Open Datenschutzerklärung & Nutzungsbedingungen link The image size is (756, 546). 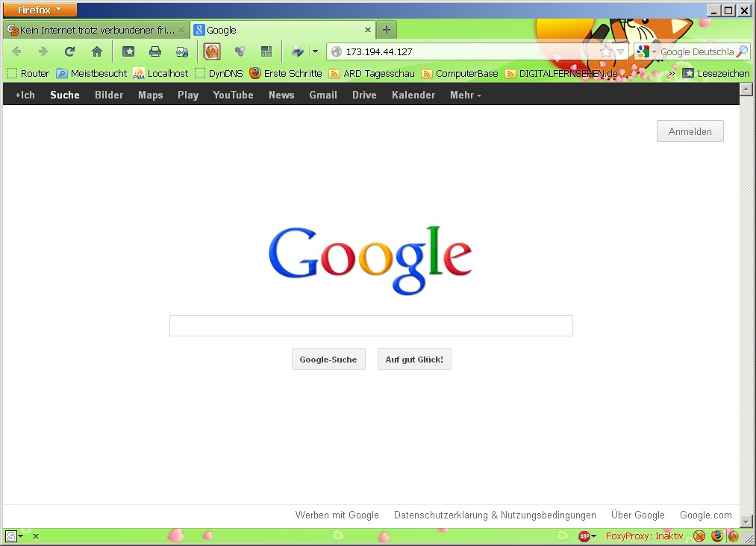(x=495, y=515)
